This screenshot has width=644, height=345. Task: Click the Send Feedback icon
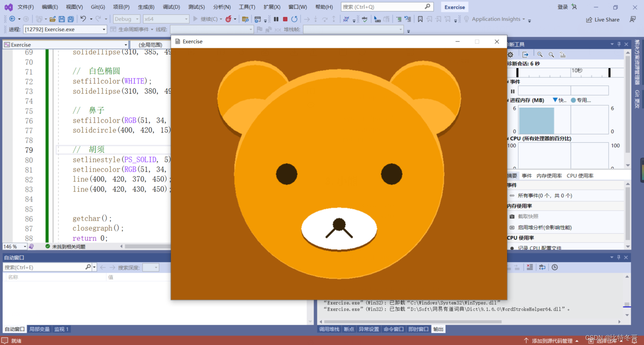tap(632, 19)
